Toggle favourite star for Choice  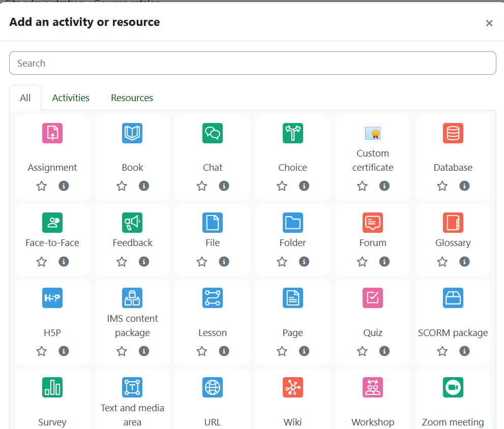tap(282, 186)
